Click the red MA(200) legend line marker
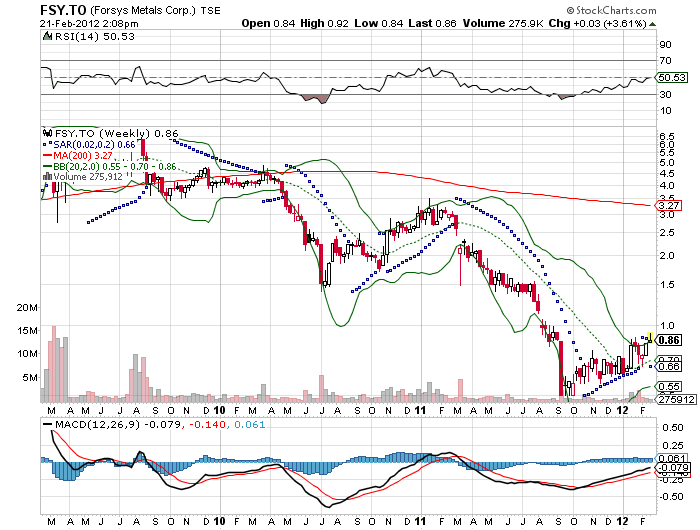The image size is (700, 530). click(47, 155)
